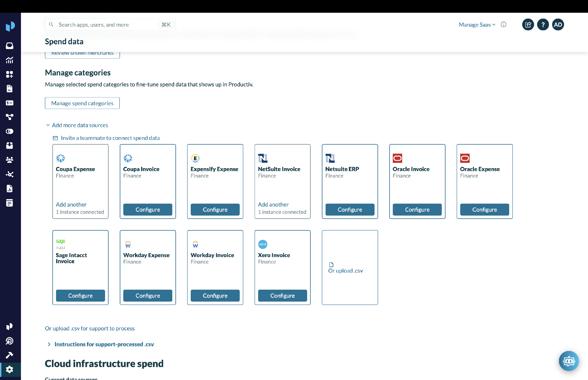This screenshot has height=380, width=588.
Task: Click the chatbot robot icon
Action: 569,361
